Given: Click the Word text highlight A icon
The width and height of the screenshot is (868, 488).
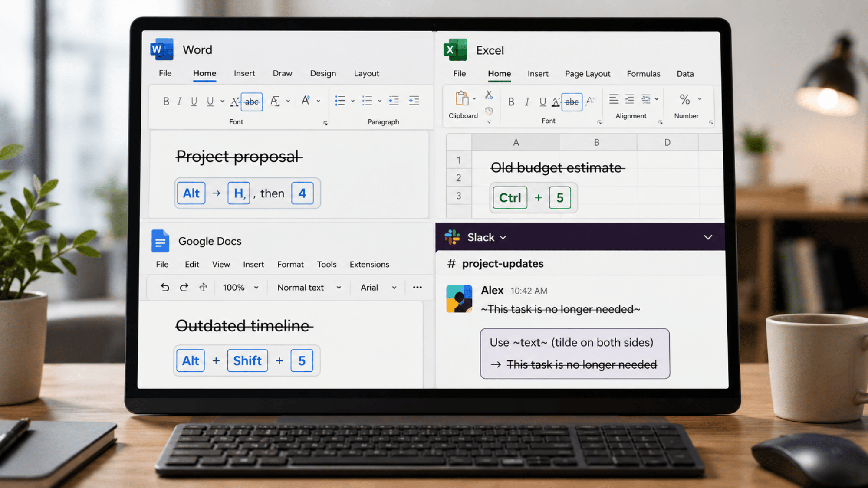Looking at the screenshot, I should click(x=275, y=101).
